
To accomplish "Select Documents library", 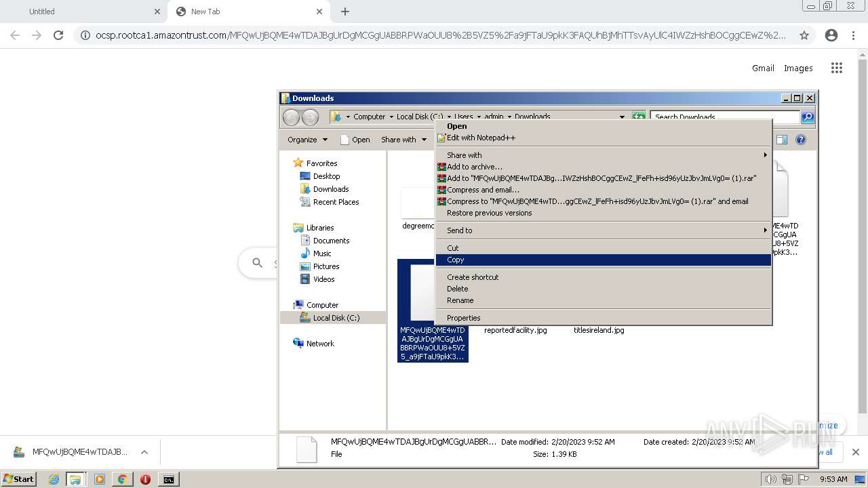I will pyautogui.click(x=325, y=241).
